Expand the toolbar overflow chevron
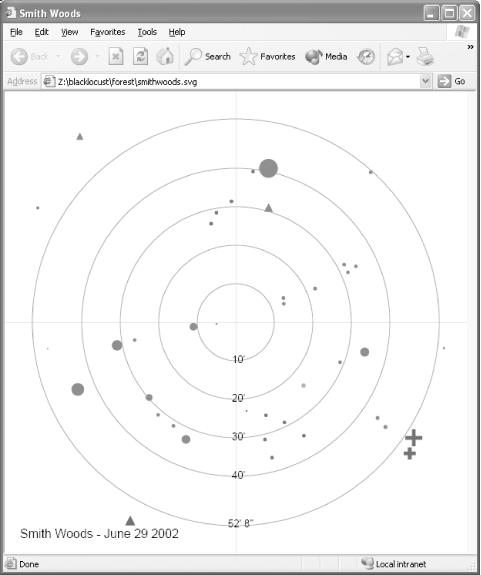The image size is (481, 575). click(470, 47)
